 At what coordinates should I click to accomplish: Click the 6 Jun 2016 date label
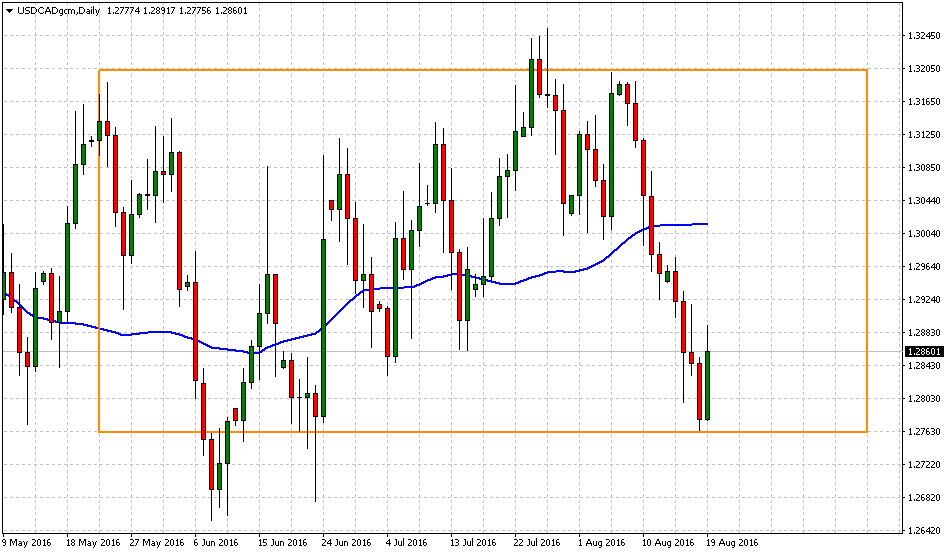coord(216,543)
